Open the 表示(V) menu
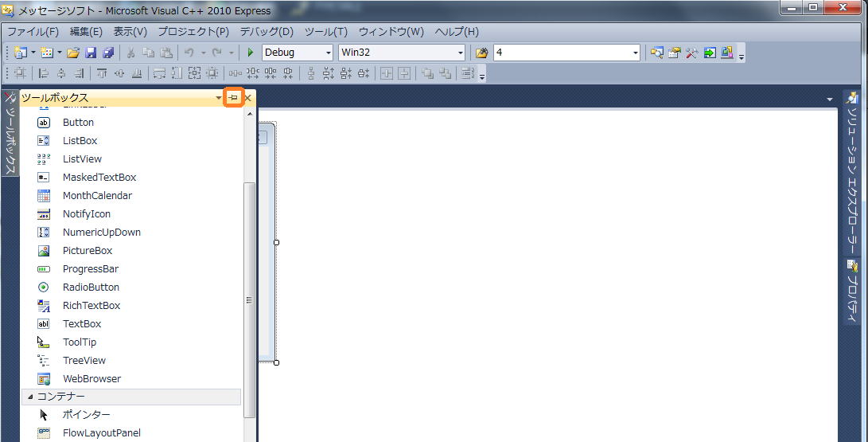This screenshot has width=868, height=442. (x=130, y=32)
